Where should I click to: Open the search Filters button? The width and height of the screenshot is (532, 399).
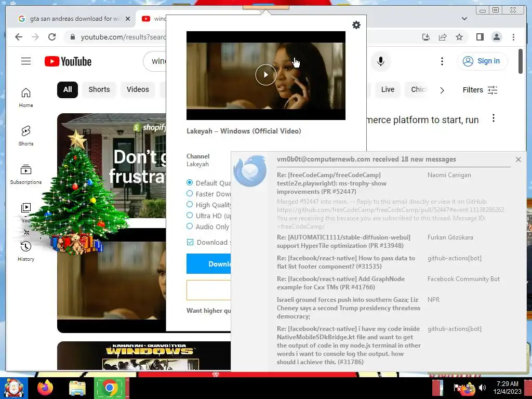(x=480, y=90)
